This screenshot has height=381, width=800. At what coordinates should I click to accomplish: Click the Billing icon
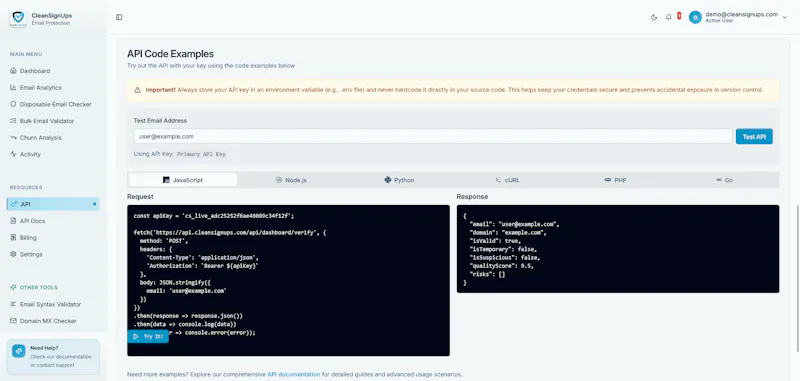pos(13,237)
